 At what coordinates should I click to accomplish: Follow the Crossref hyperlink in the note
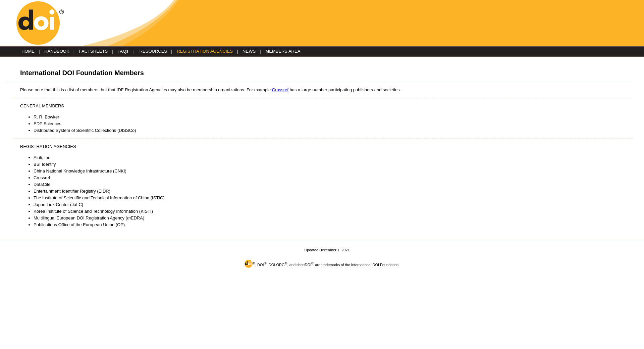[280, 90]
